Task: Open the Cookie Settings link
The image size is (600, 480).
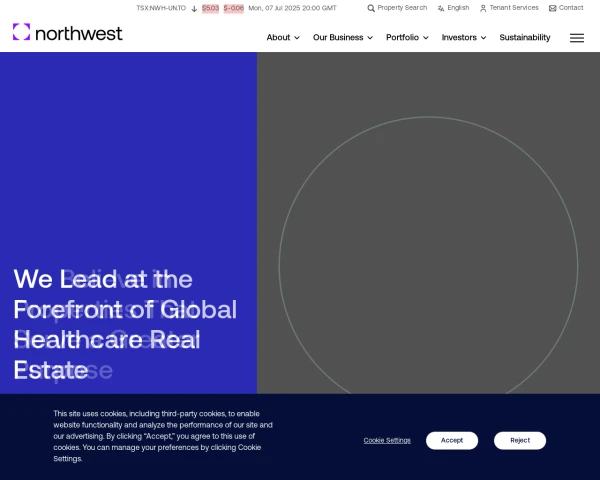Action: pos(387,441)
